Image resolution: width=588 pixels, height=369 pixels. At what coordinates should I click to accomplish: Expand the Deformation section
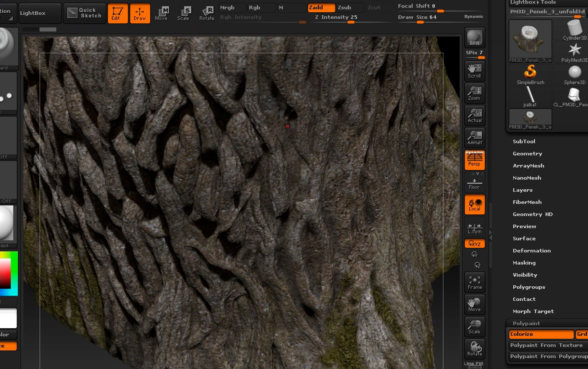(x=532, y=251)
